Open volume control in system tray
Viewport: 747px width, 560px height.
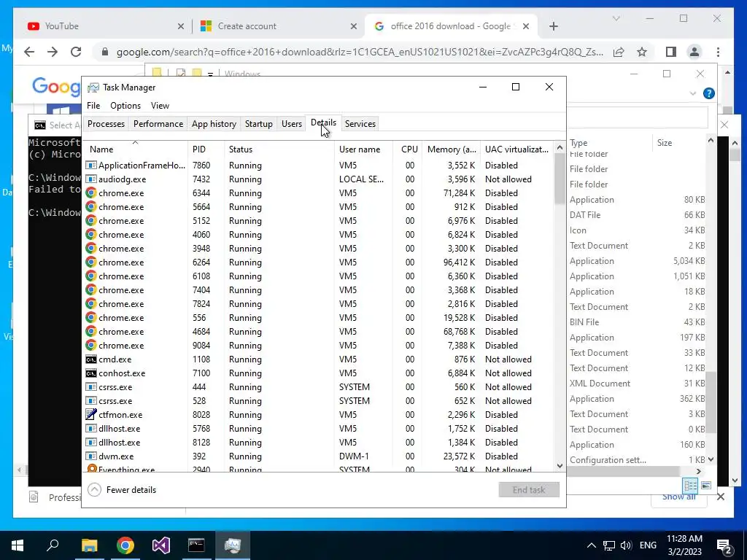pyautogui.click(x=626, y=545)
